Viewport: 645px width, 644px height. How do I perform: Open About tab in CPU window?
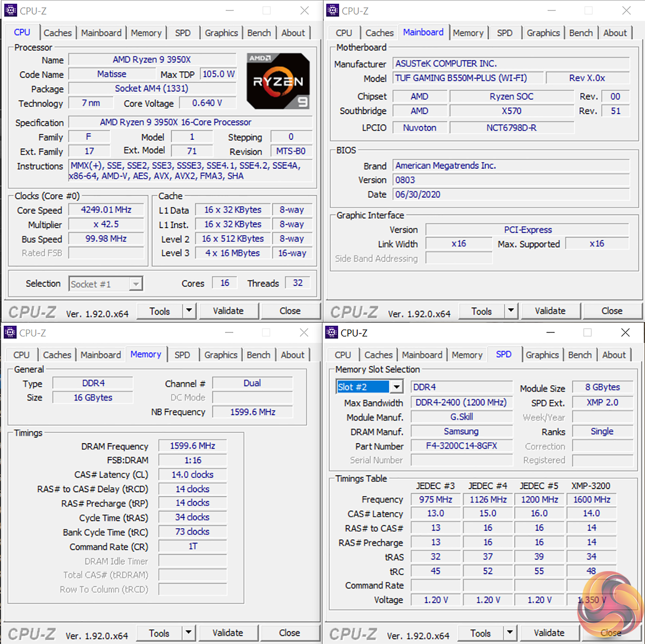point(293,33)
